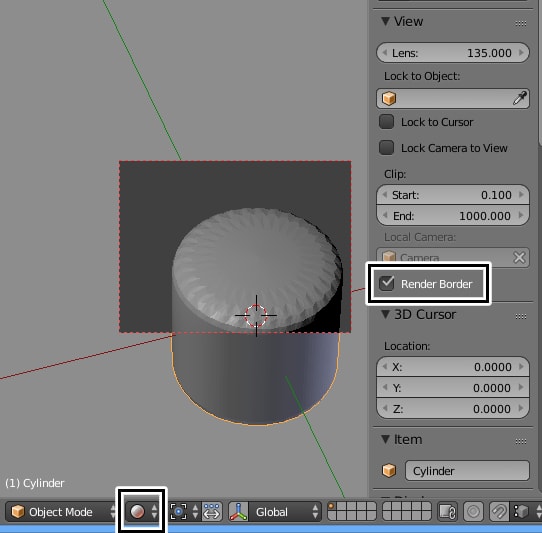Toggle the manipulate center points icon

[x=212, y=512]
